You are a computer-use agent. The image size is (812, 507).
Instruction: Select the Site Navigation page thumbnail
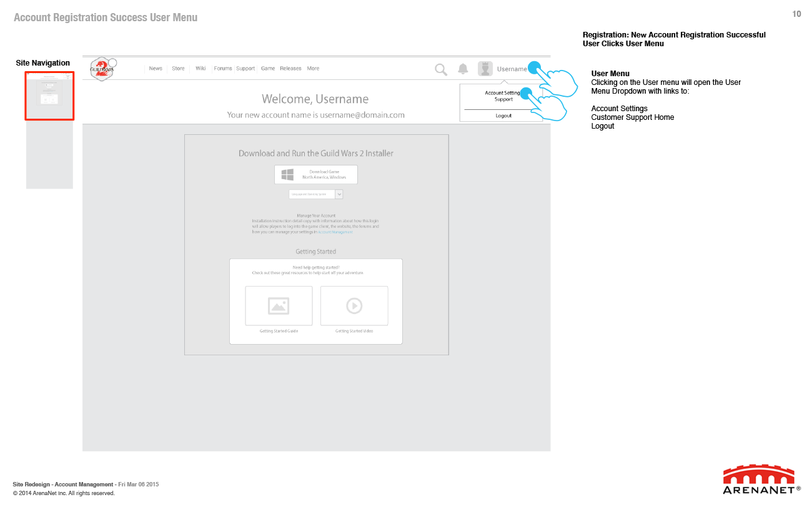tap(49, 96)
